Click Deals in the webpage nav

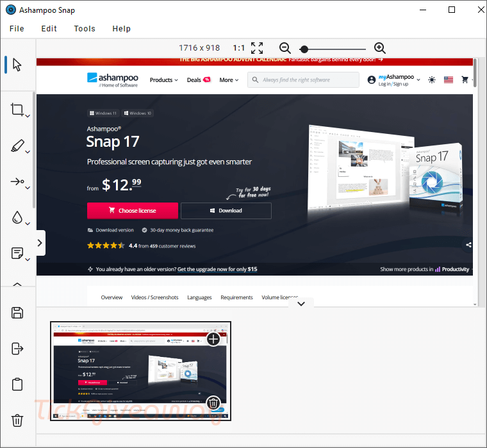tap(198, 80)
